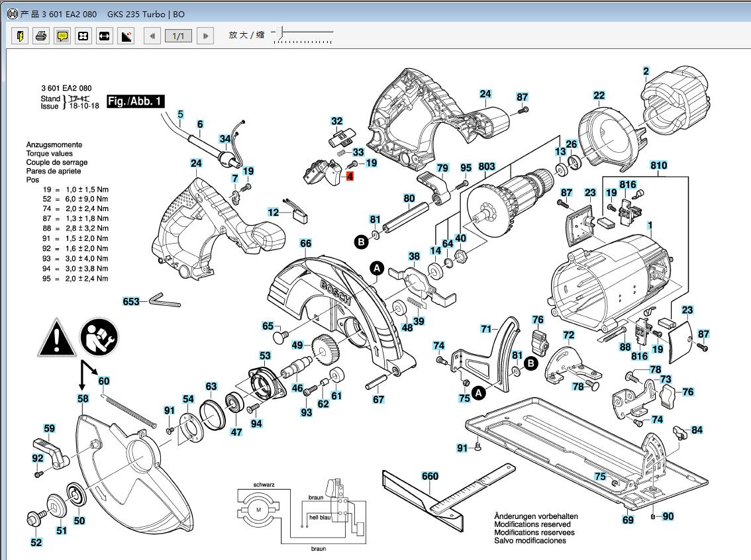This screenshot has height=560, width=751.
Task: Click part number 67 label
Action: coord(378,399)
